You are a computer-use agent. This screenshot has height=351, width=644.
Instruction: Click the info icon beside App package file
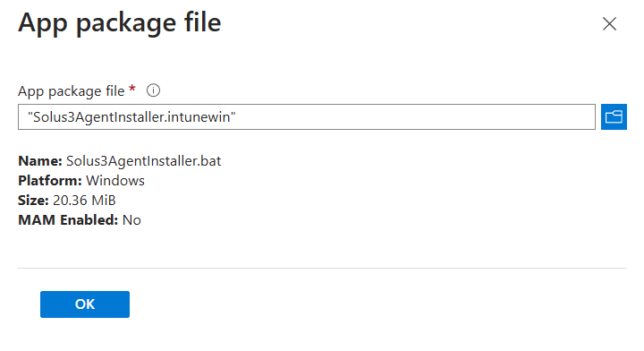click(153, 90)
